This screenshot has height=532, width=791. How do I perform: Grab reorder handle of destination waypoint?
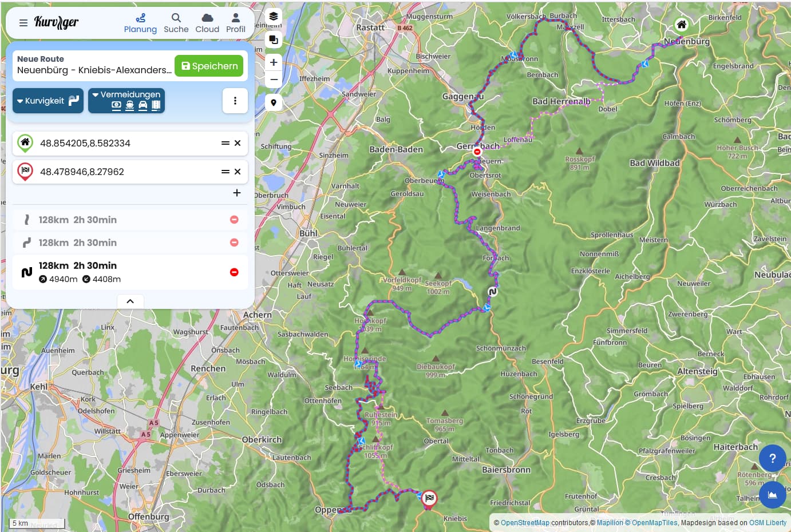226,172
